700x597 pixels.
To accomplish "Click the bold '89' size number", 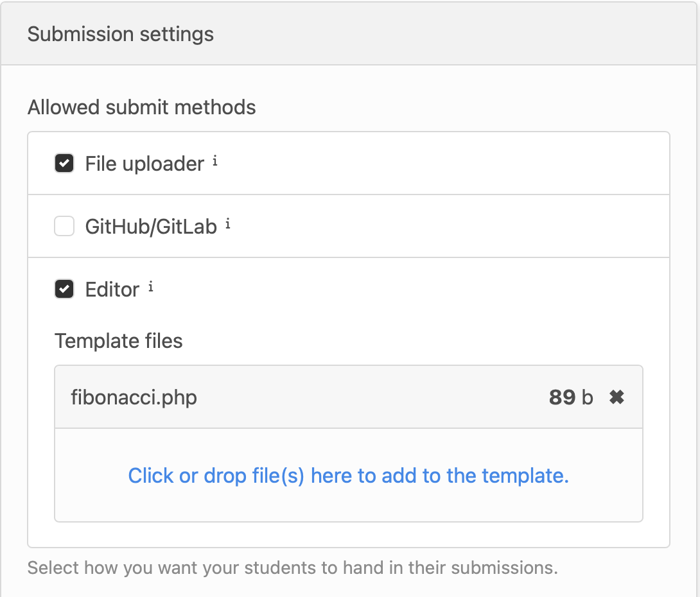I will pos(562,397).
